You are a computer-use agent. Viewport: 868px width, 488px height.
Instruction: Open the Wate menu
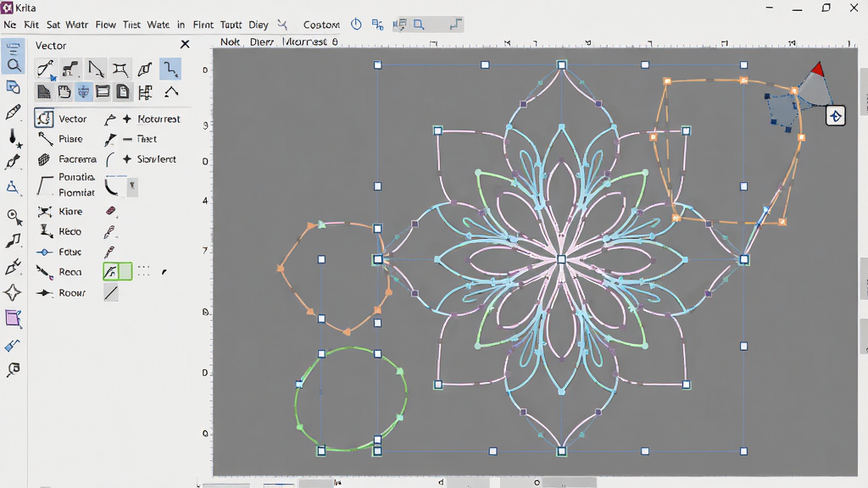click(158, 25)
